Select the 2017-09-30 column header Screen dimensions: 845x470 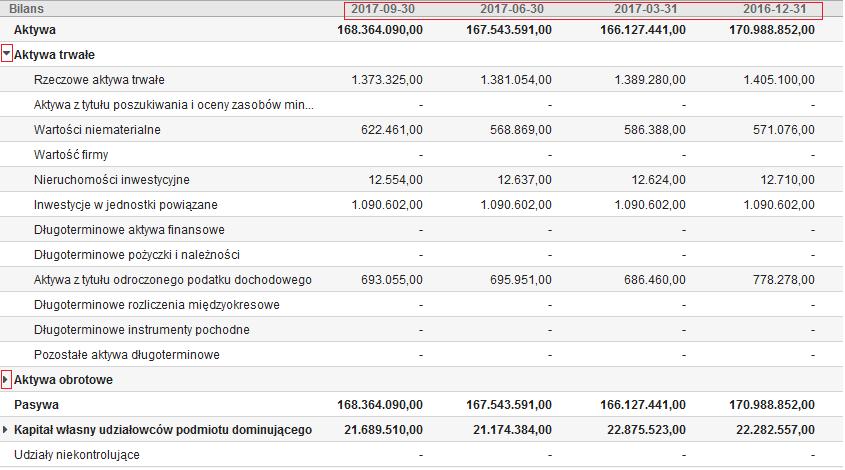(x=383, y=9)
